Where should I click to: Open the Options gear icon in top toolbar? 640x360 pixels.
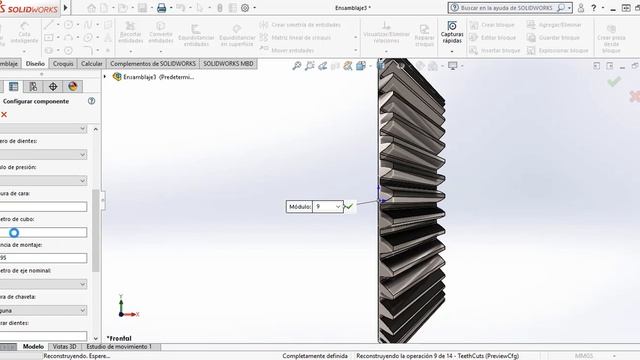245,8
